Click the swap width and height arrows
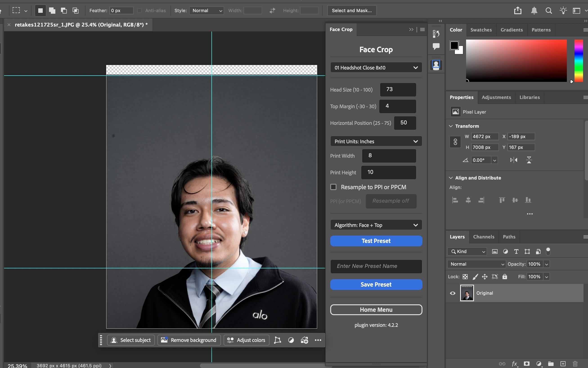This screenshot has height=368, width=588. (x=272, y=11)
